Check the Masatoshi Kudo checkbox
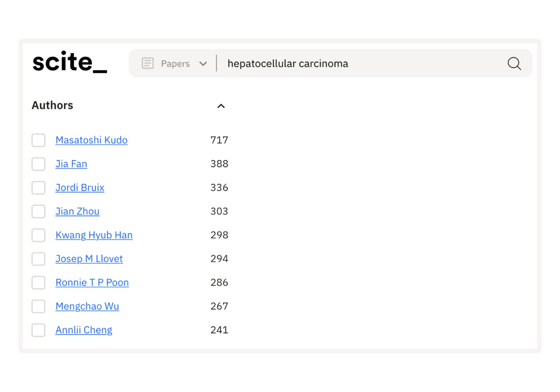The image size is (560, 392). 38,140
